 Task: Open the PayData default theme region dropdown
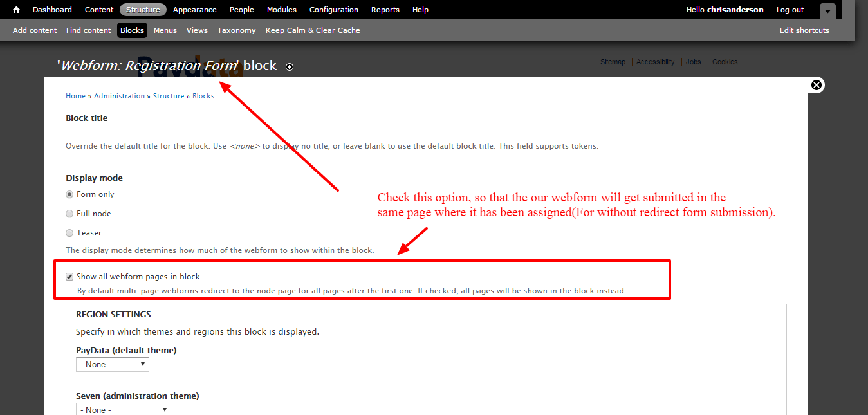coord(113,364)
